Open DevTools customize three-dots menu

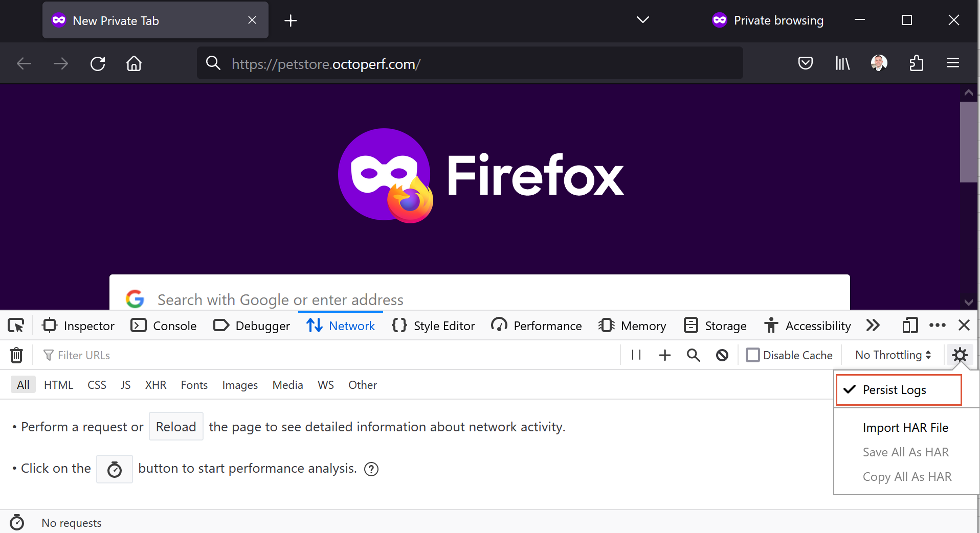(x=938, y=325)
